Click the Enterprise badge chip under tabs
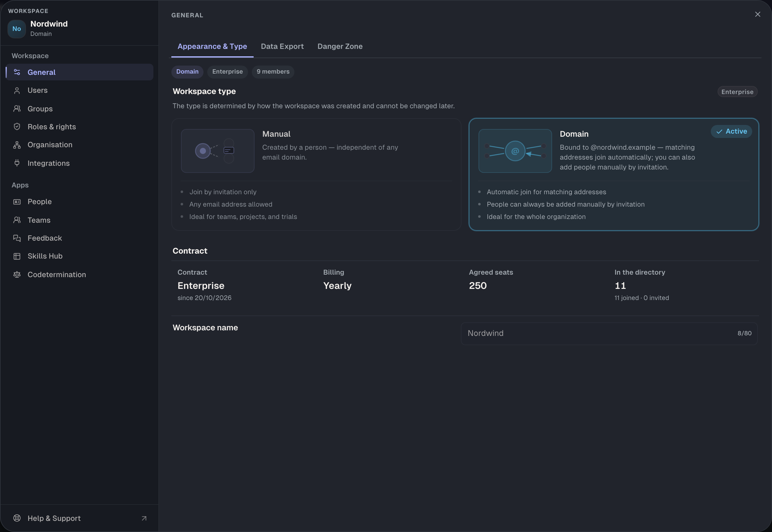Image resolution: width=772 pixels, height=532 pixels. coord(227,72)
